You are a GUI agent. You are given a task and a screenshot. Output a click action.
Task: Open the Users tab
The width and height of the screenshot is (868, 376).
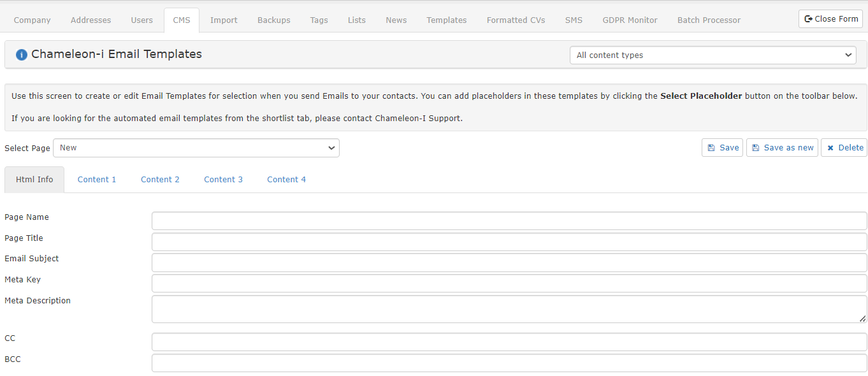[141, 20]
